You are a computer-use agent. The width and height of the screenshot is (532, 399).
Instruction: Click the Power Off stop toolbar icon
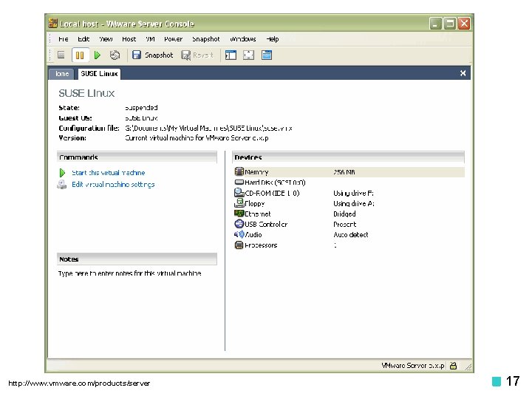coord(61,55)
